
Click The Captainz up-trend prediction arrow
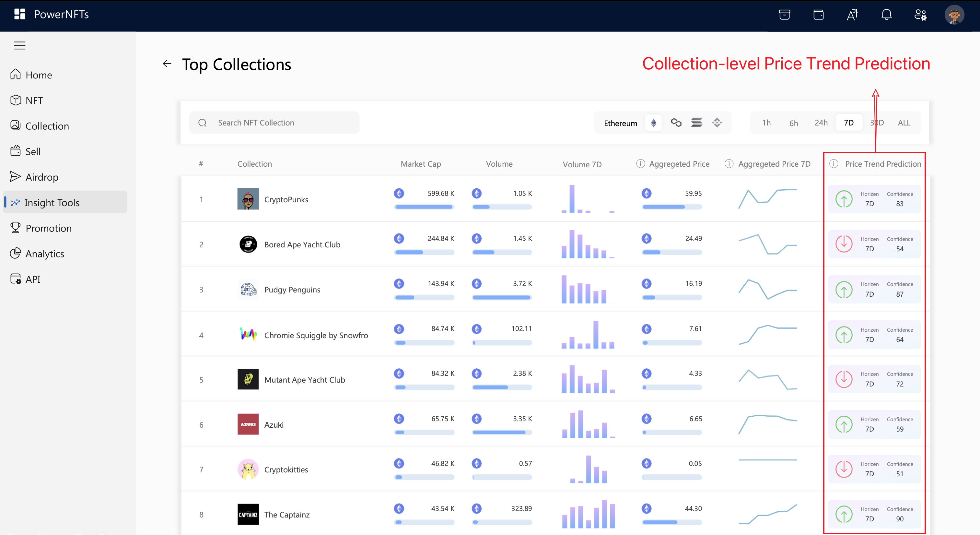coord(844,514)
